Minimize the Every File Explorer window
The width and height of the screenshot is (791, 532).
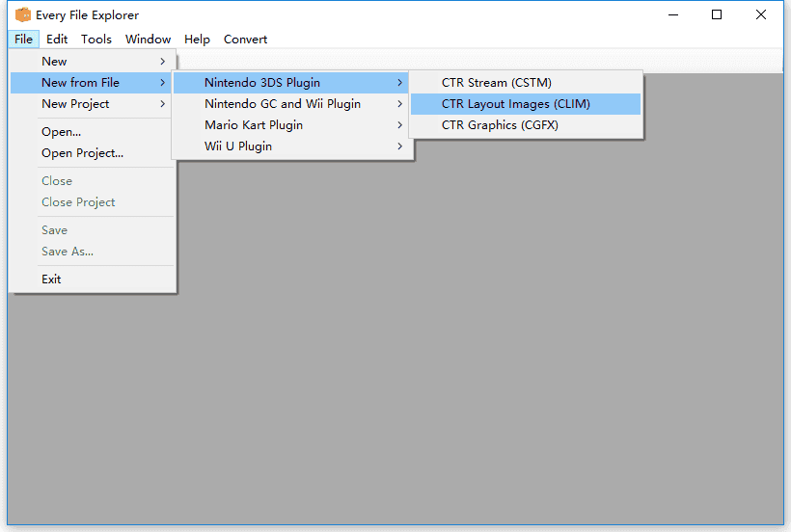(673, 15)
